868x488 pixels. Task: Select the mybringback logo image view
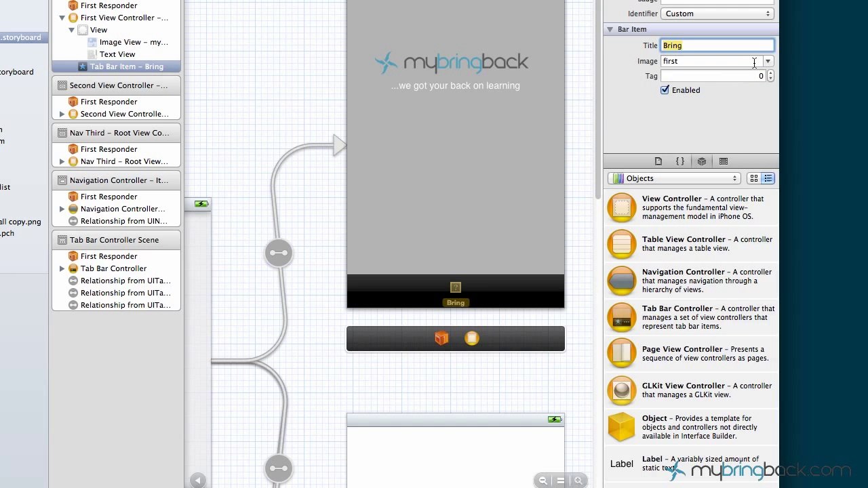tap(452, 62)
